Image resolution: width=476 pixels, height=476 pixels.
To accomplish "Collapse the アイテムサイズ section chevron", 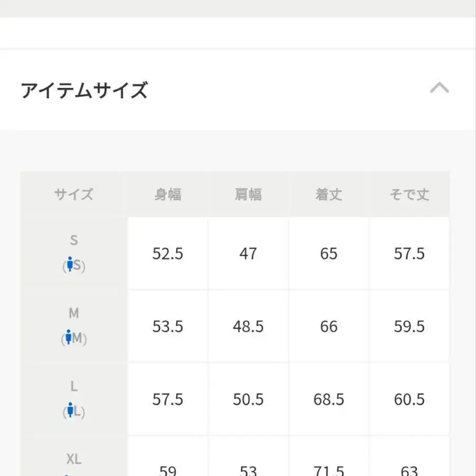I will [439, 88].
